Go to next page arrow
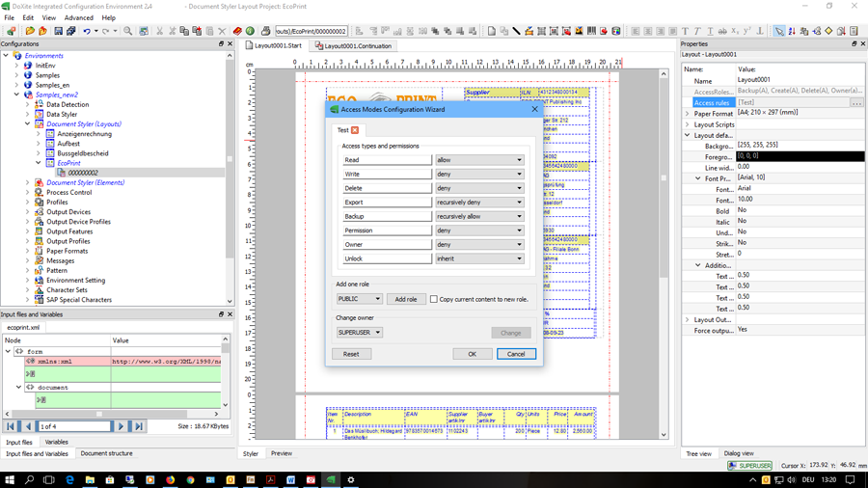 click(121, 426)
